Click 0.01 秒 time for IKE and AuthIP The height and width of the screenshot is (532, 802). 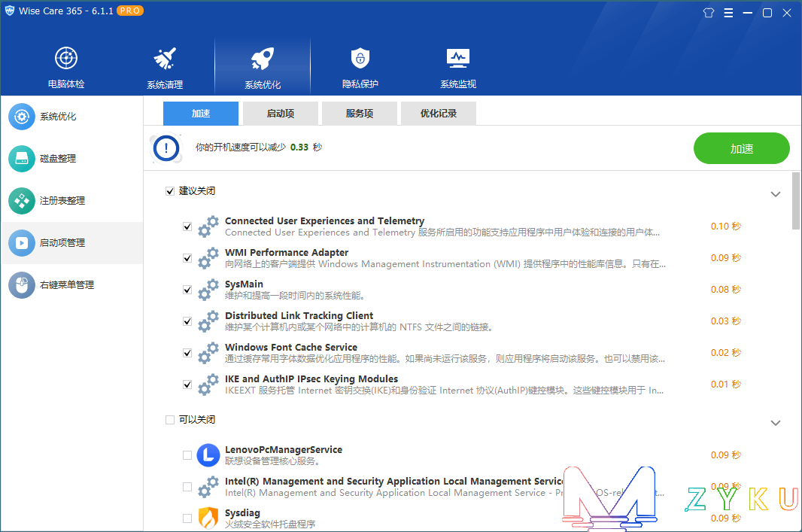point(725,385)
